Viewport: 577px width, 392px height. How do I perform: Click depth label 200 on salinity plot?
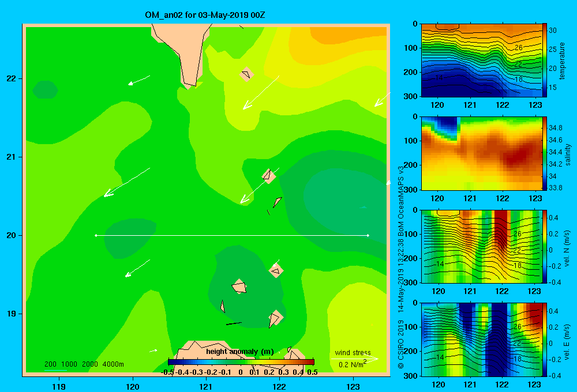[x=411, y=165]
